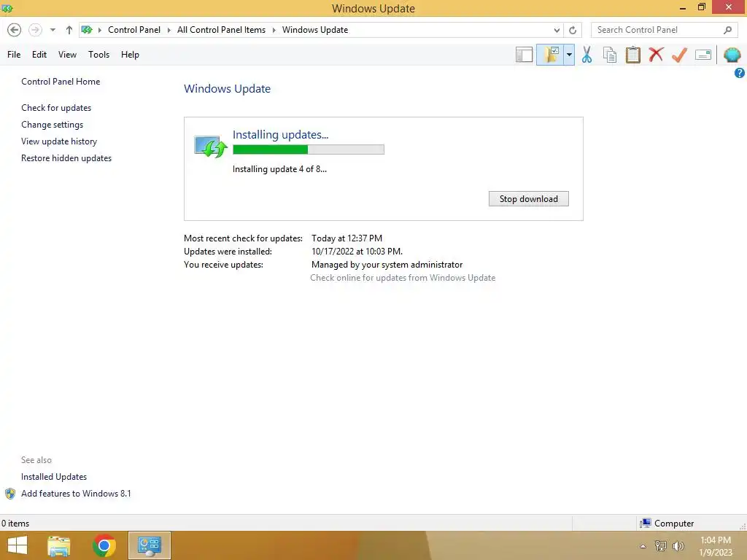Click Windows Update breadcrumb in address bar

pyautogui.click(x=315, y=30)
